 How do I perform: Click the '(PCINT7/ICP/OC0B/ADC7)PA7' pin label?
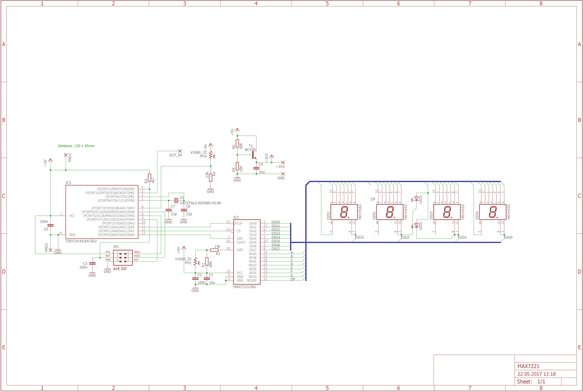pyautogui.click(x=113, y=208)
